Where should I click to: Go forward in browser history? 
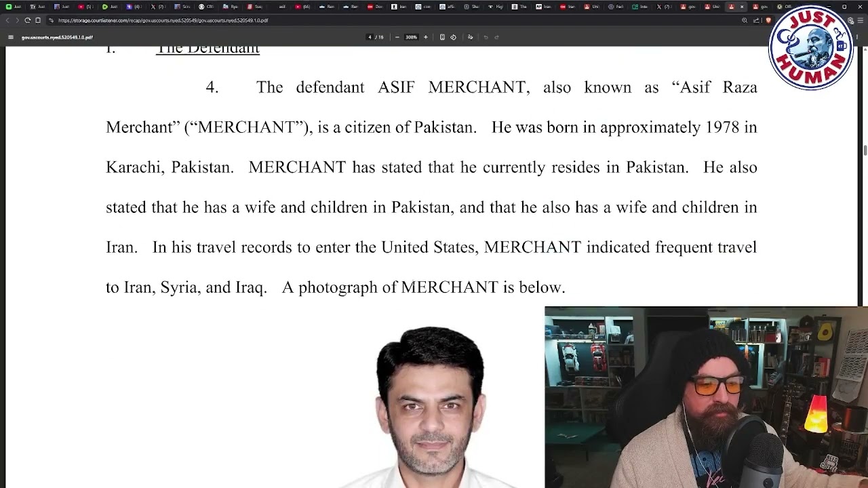click(17, 20)
